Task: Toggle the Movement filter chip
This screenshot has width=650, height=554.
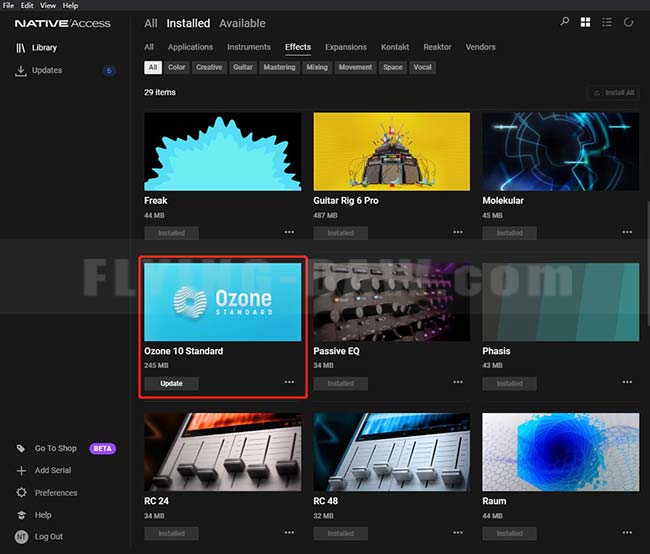Action: [x=355, y=67]
